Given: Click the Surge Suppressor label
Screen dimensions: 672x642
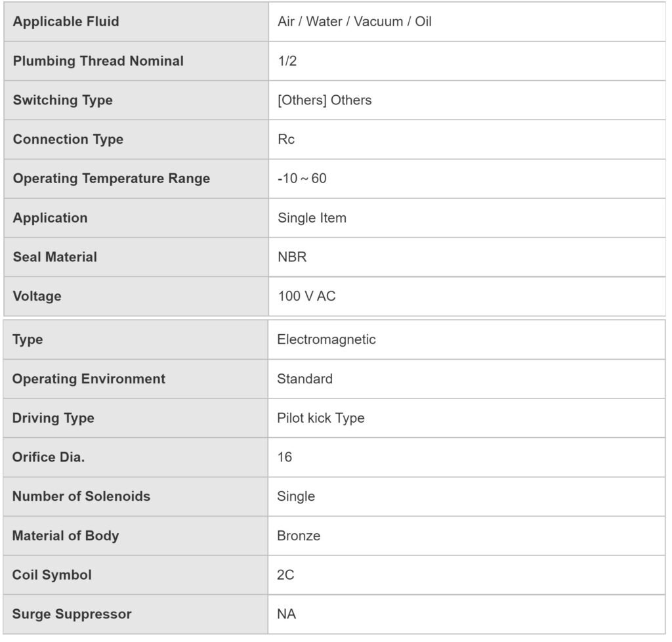Looking at the screenshot, I should click(72, 614).
